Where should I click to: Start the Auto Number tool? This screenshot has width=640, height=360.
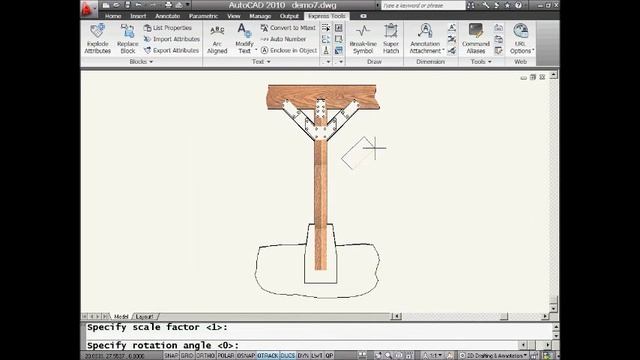pyautogui.click(x=283, y=39)
